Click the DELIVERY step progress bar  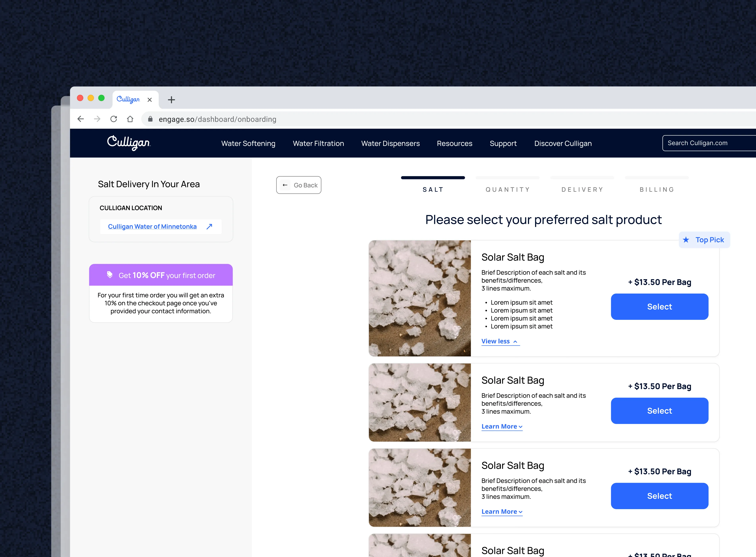[582, 178]
